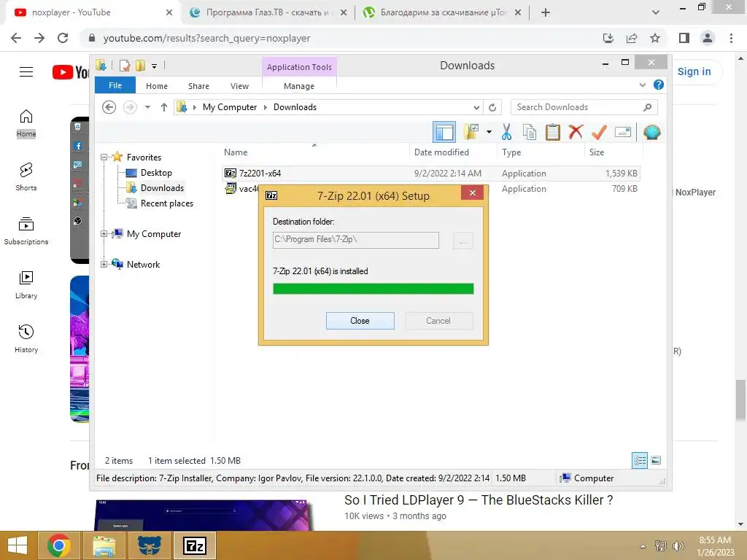This screenshot has width=747, height=560.
Task: Select Desktop under Favorites
Action: click(156, 173)
